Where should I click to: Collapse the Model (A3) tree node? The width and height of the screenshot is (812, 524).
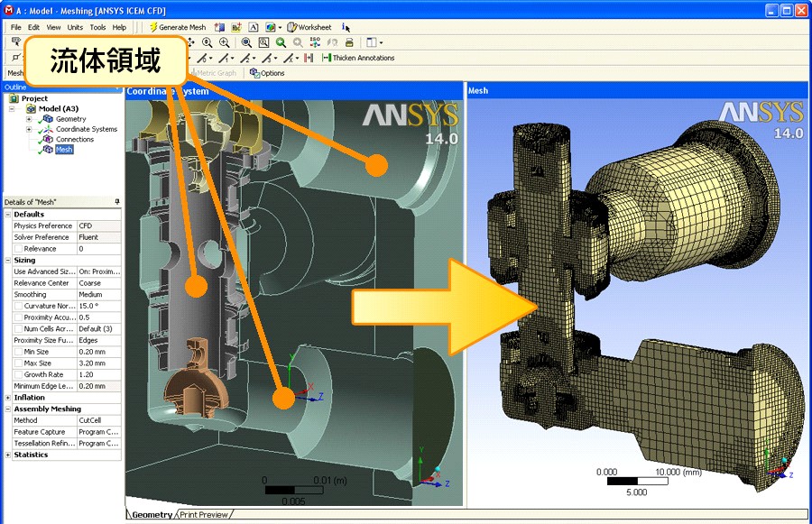12,109
